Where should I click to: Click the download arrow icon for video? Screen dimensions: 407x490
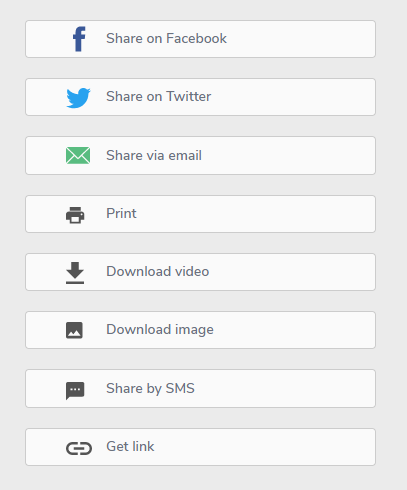75,273
